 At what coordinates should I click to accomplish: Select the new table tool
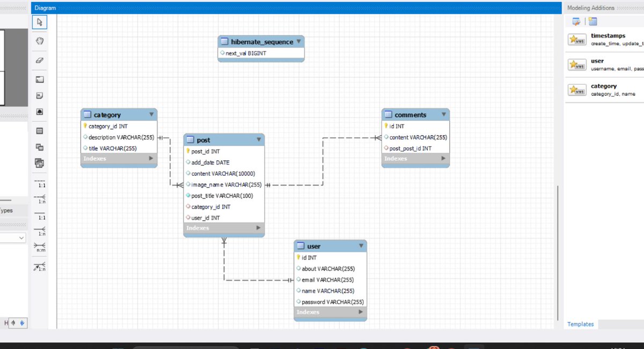[40, 131]
